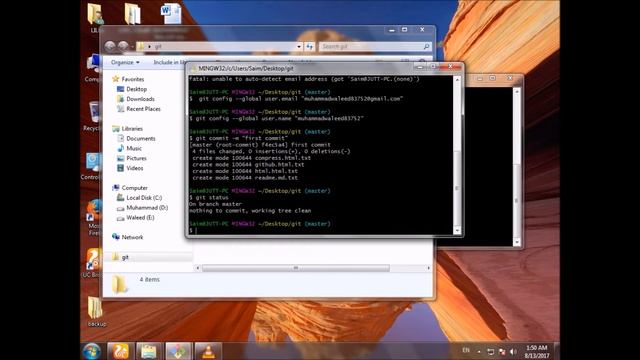Click the Explorer Forward button
This screenshot has width=640, height=360.
pos(123,47)
